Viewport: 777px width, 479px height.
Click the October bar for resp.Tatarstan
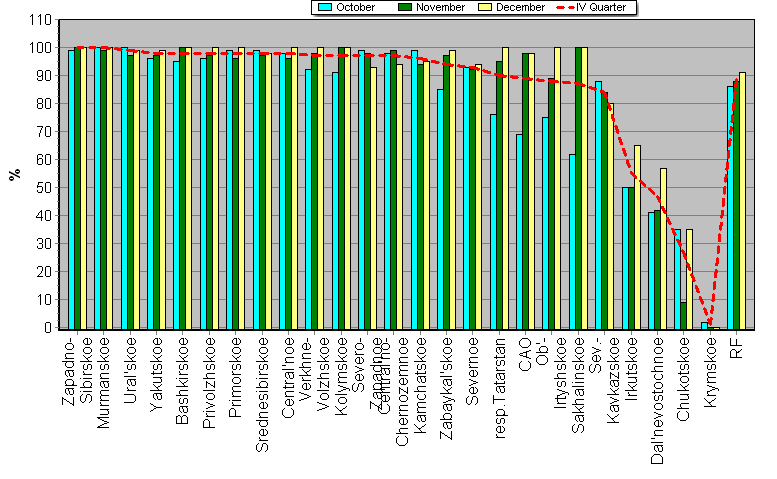pyautogui.click(x=493, y=222)
